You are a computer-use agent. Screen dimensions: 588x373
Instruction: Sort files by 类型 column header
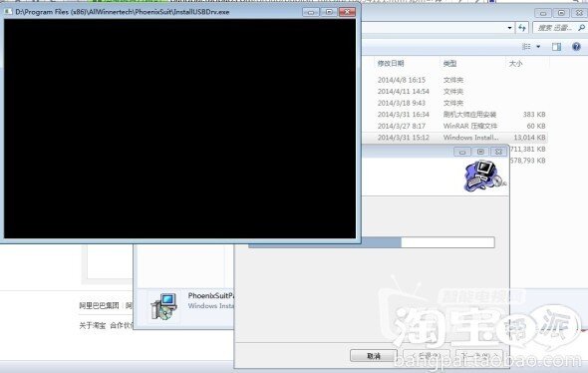click(x=450, y=64)
